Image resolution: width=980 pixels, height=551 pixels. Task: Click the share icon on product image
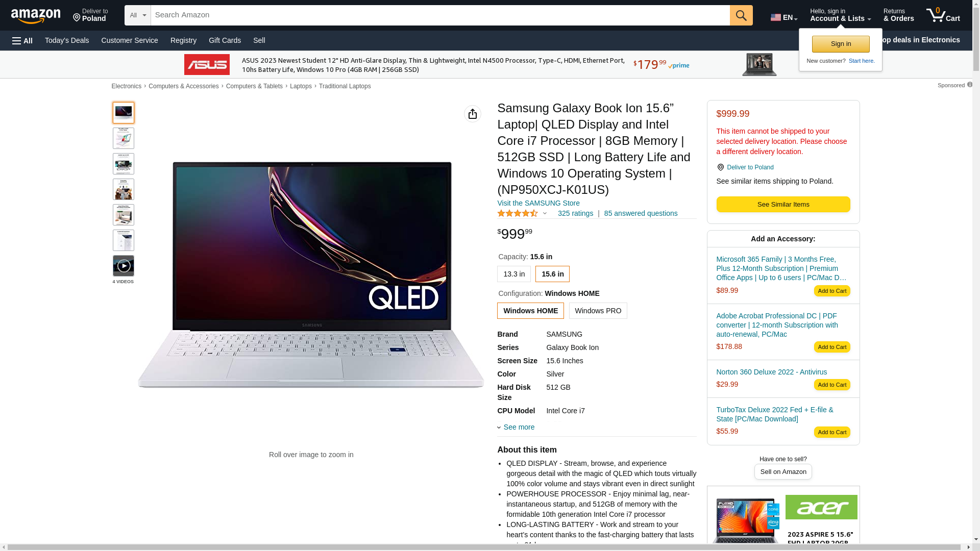click(473, 114)
